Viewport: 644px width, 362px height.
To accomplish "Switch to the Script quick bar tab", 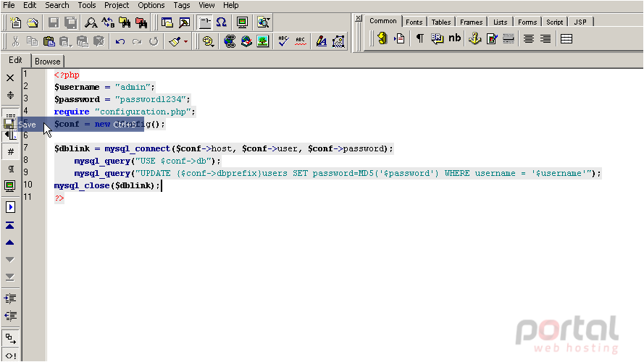I will point(554,22).
